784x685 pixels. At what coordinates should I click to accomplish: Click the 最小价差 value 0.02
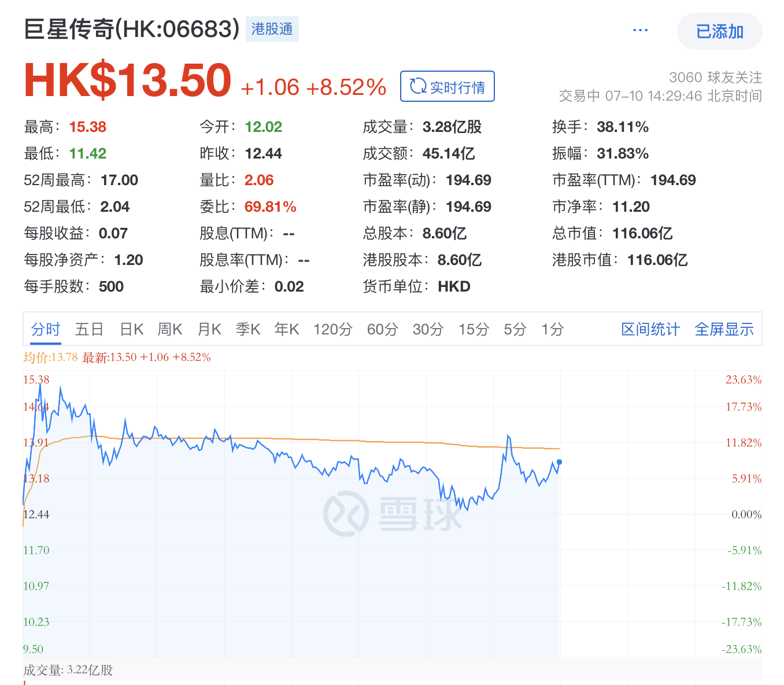click(289, 286)
